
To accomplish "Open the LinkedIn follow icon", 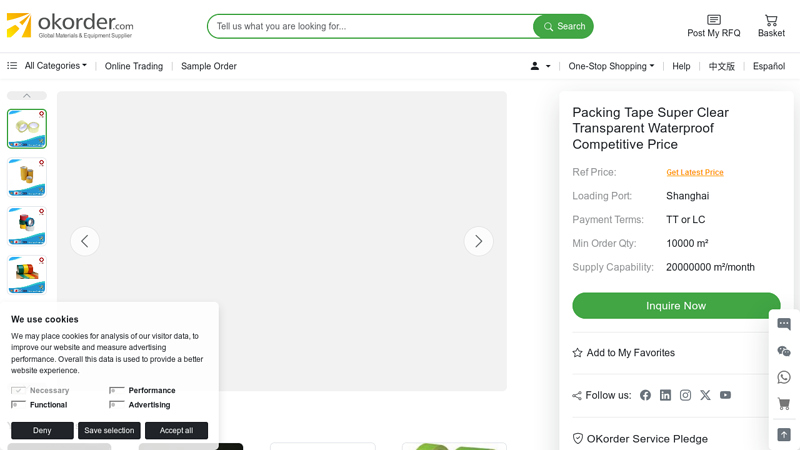I will (x=665, y=395).
